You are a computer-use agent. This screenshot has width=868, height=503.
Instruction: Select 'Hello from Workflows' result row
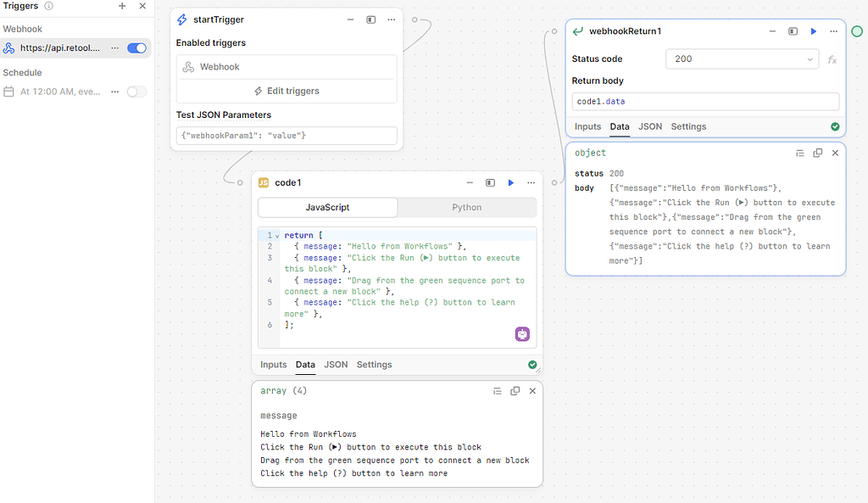309,434
